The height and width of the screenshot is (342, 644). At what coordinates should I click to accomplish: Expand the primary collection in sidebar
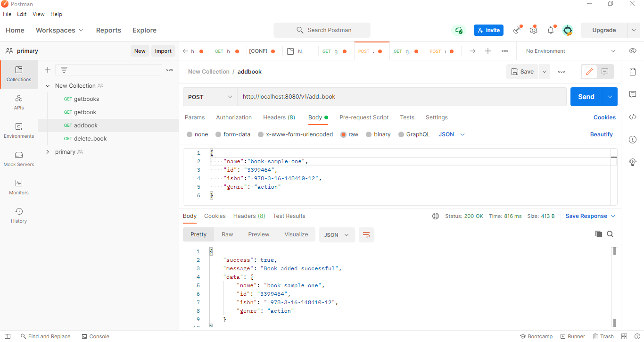pyautogui.click(x=48, y=152)
